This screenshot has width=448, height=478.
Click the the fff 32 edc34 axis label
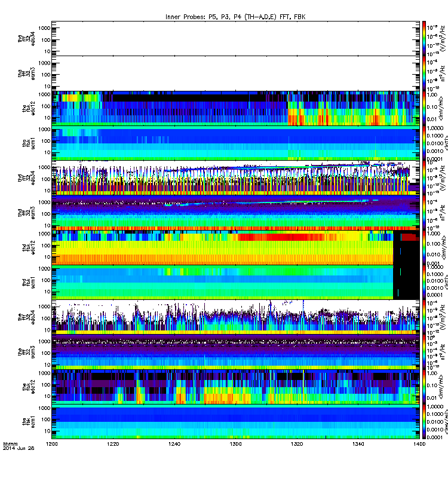click(x=26, y=317)
